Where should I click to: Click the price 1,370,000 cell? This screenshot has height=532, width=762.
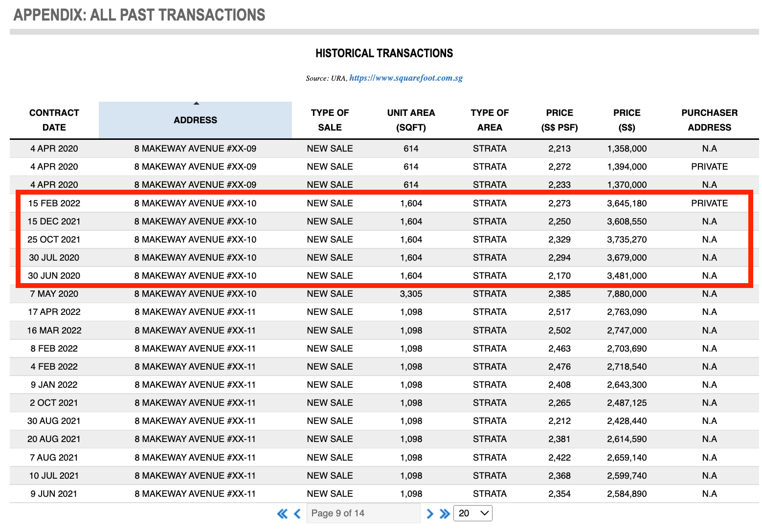(x=627, y=185)
